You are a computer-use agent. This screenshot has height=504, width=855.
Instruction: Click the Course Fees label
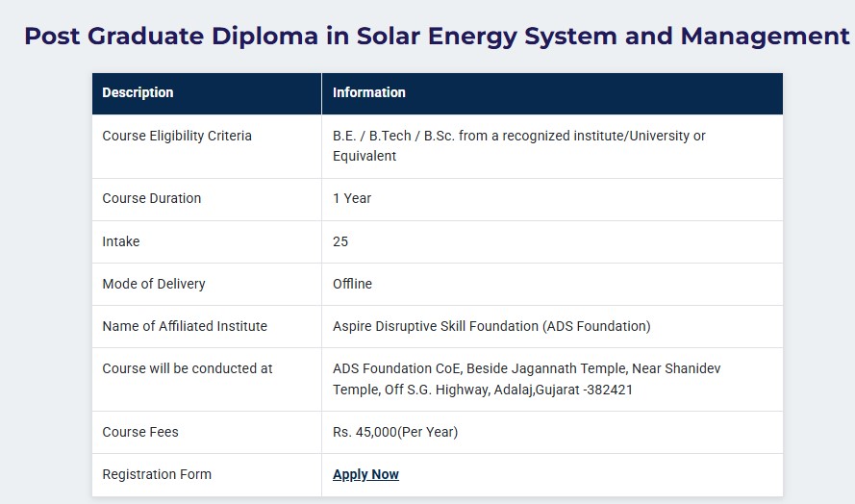tap(140, 432)
